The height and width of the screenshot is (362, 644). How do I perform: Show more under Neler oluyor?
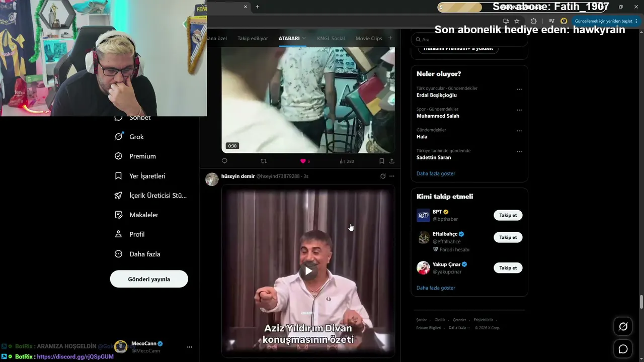pyautogui.click(x=436, y=173)
